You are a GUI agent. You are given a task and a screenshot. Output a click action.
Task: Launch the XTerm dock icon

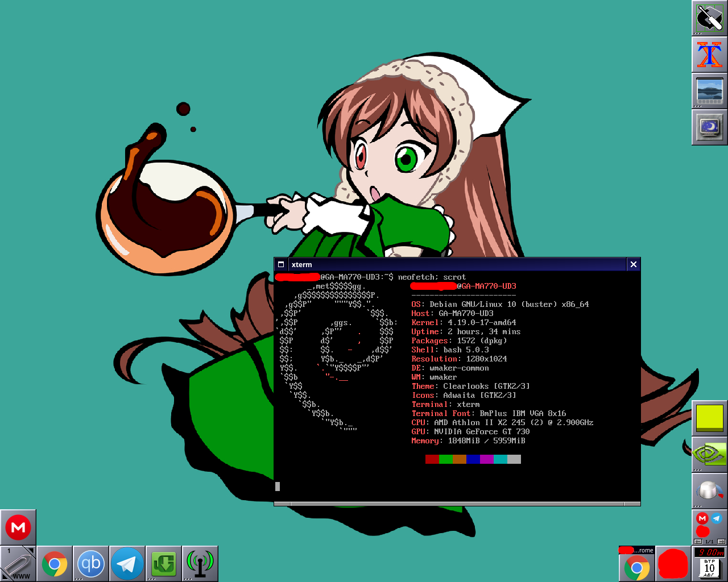(709, 55)
